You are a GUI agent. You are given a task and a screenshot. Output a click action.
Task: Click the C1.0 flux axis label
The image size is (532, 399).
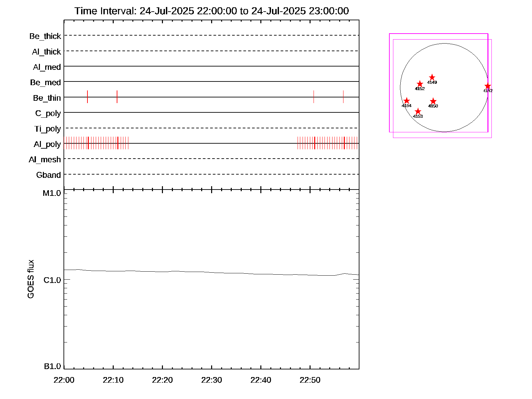(x=52, y=280)
